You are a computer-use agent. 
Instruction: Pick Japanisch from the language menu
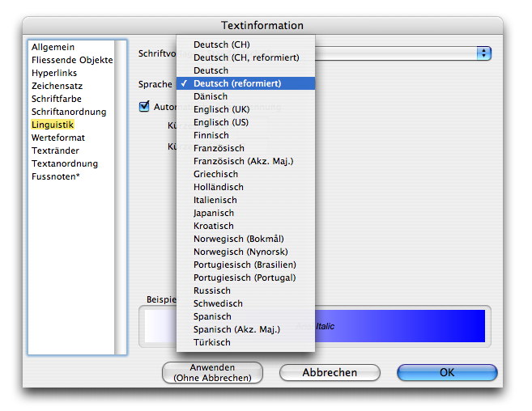tap(214, 213)
